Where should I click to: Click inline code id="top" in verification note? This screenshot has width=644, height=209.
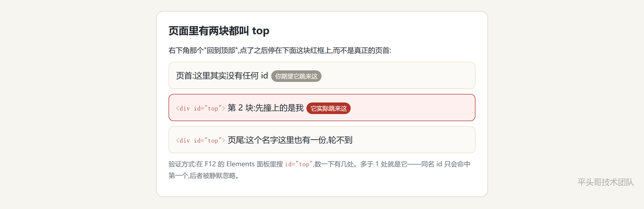pos(299,164)
